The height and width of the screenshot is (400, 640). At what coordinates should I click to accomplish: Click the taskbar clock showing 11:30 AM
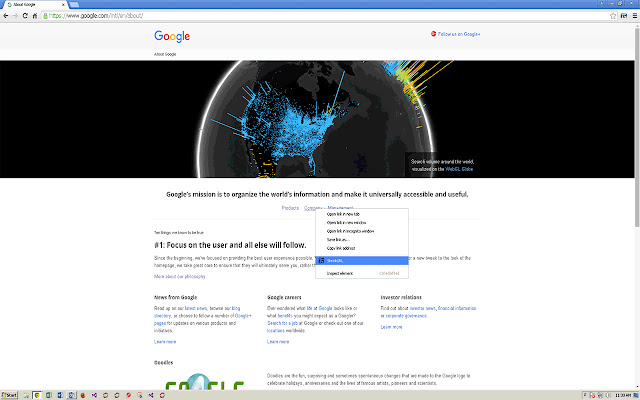point(623,395)
